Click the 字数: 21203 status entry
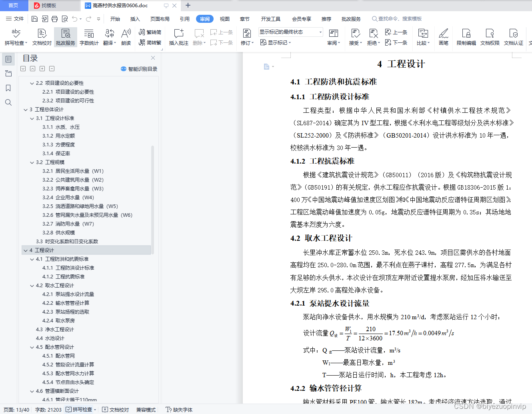The width and height of the screenshot is (532, 414). coord(48,410)
